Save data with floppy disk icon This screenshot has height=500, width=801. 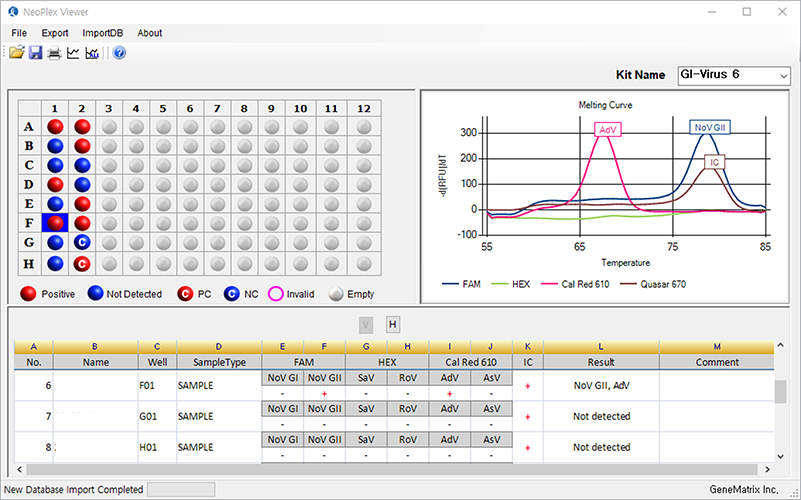pos(35,53)
